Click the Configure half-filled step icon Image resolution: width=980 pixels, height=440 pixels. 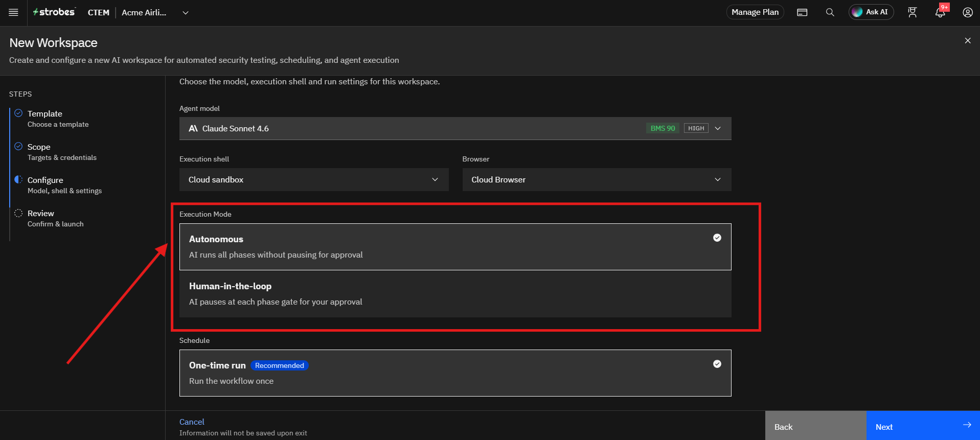point(18,179)
